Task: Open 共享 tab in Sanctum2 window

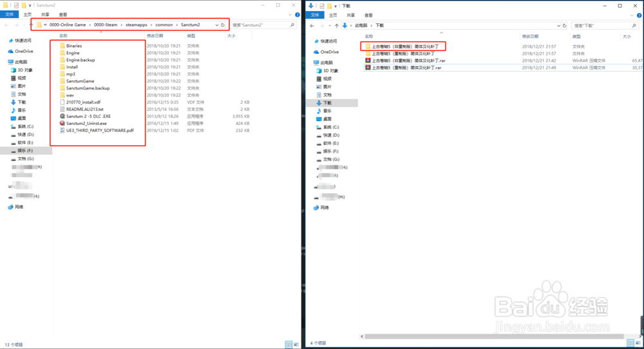Action: click(x=45, y=14)
